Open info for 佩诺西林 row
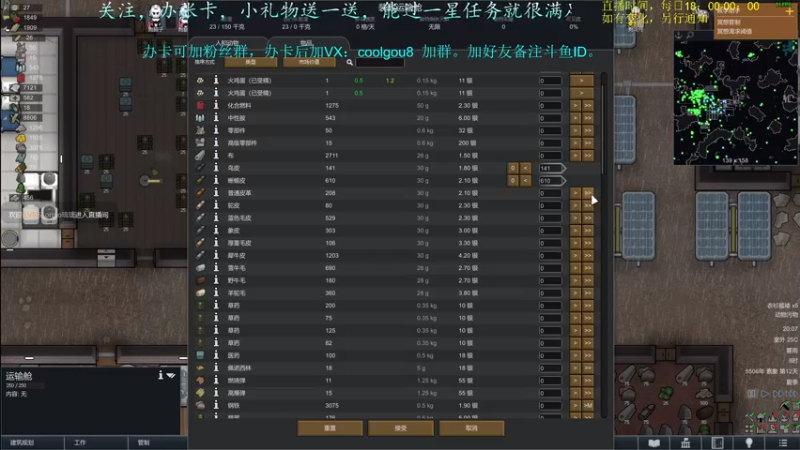Screen dimensions: 800x450 [216, 368]
